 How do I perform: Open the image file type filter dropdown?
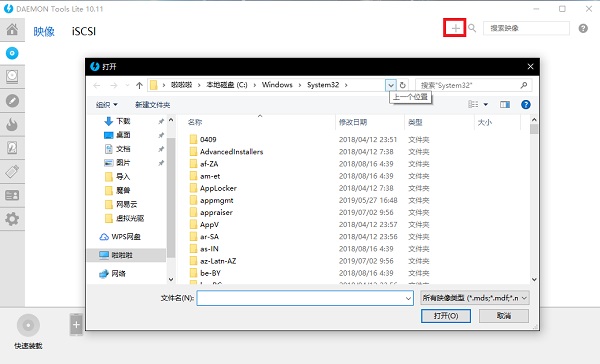(474, 298)
